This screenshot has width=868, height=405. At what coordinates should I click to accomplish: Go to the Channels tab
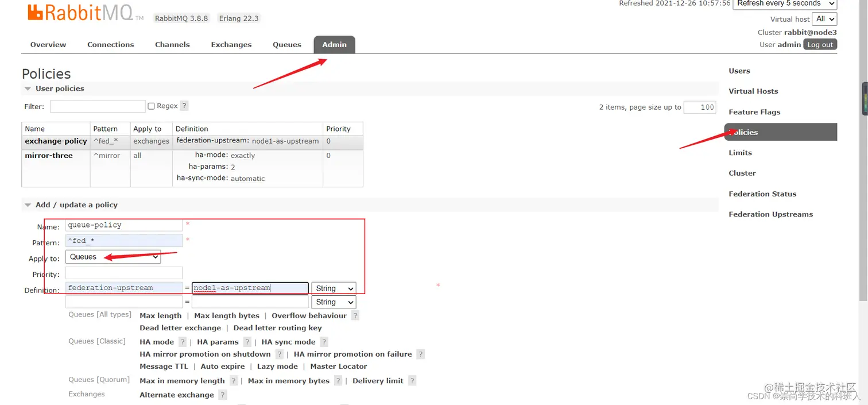(172, 44)
